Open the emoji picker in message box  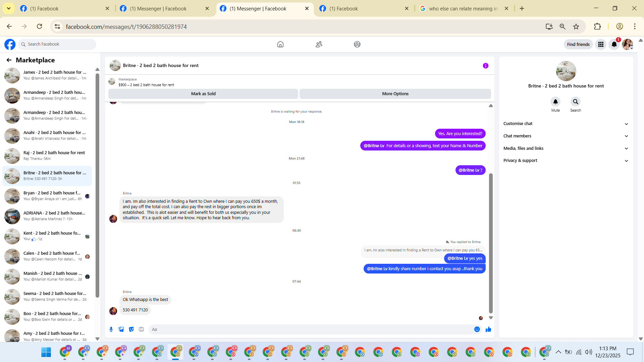(x=477, y=329)
